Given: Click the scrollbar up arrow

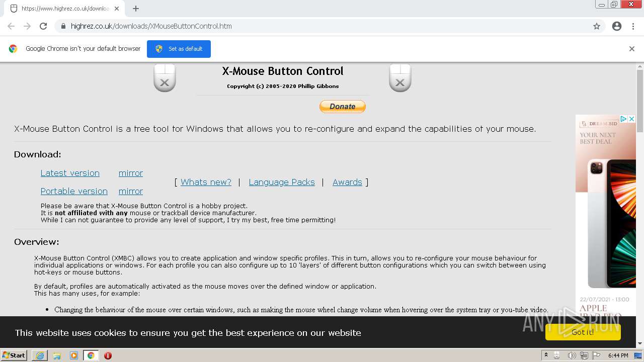Looking at the screenshot, I should pos(640,66).
